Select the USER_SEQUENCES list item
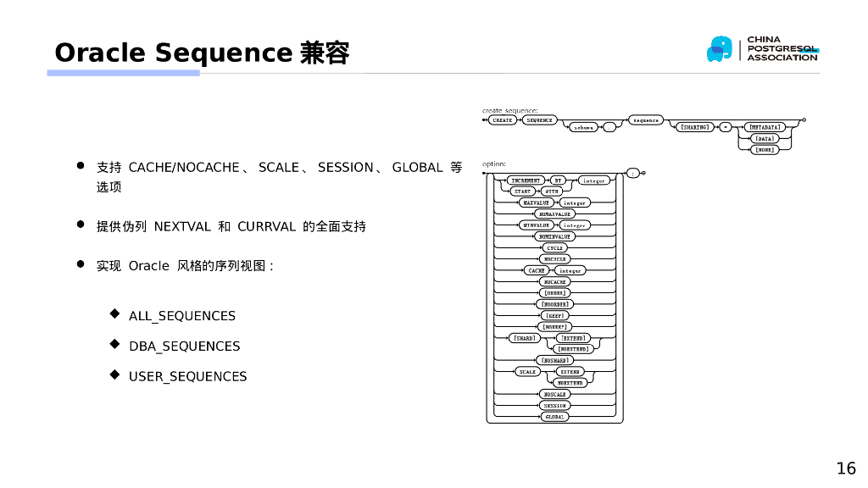 [187, 377]
